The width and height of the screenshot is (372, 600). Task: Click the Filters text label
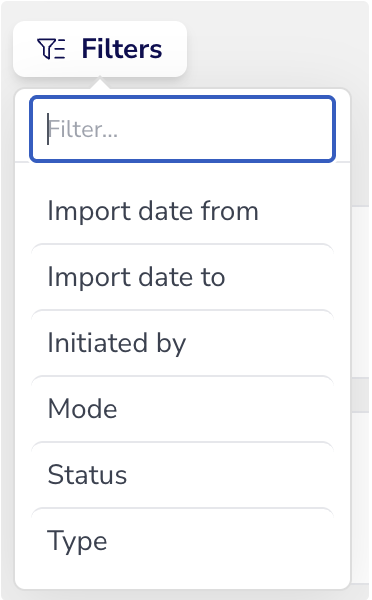[x=122, y=49]
